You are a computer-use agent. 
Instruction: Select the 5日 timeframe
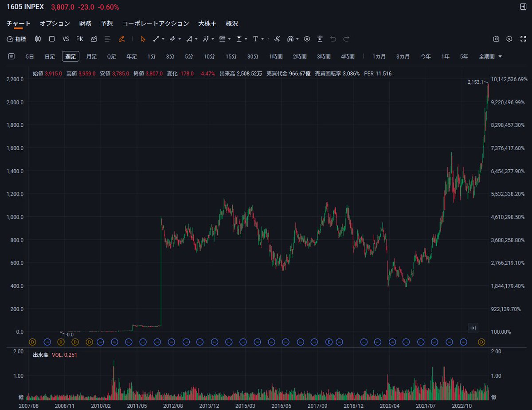30,56
